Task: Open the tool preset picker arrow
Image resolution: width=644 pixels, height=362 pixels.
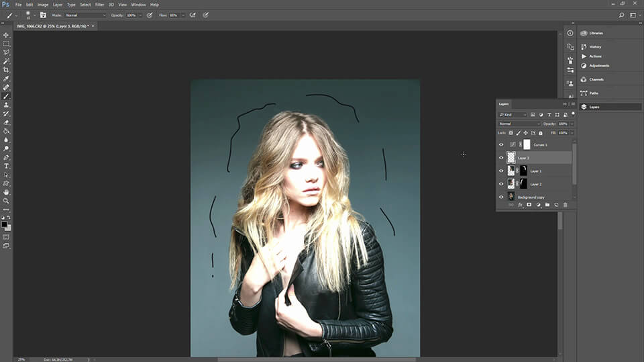Action: pyautogui.click(x=16, y=15)
